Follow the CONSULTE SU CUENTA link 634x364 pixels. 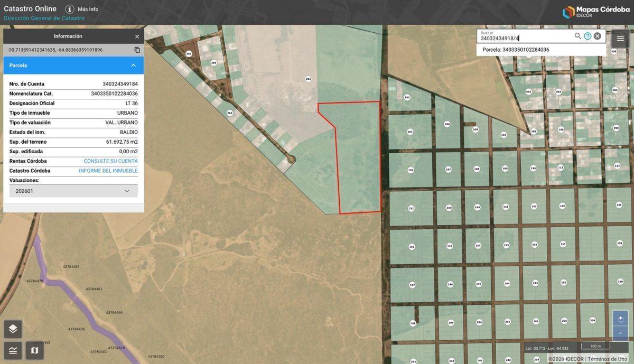pos(111,161)
